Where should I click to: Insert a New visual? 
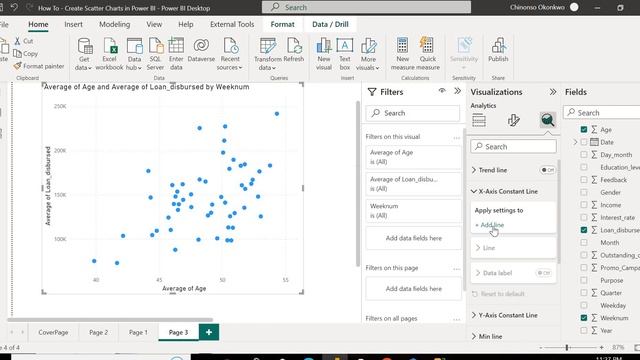(x=324, y=54)
